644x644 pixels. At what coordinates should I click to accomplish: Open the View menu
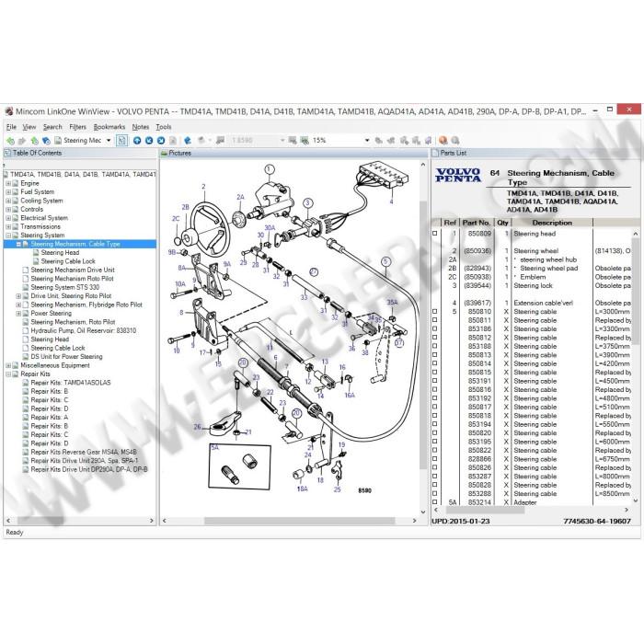click(29, 127)
